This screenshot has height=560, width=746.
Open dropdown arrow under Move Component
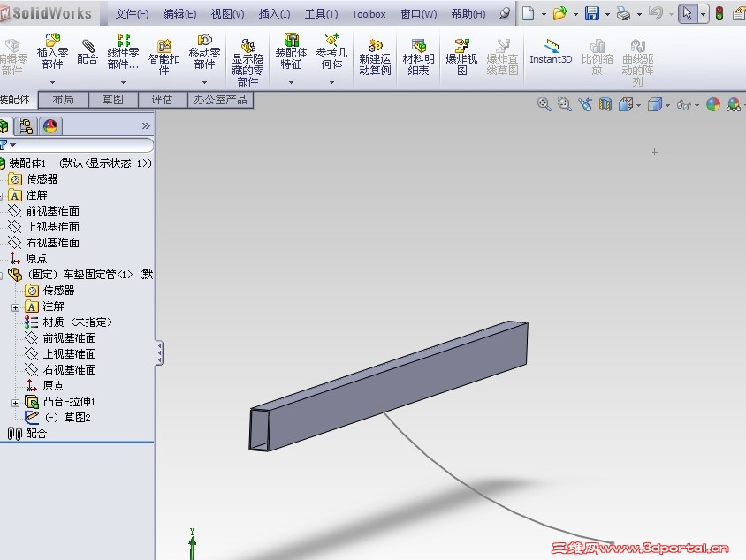(204, 82)
